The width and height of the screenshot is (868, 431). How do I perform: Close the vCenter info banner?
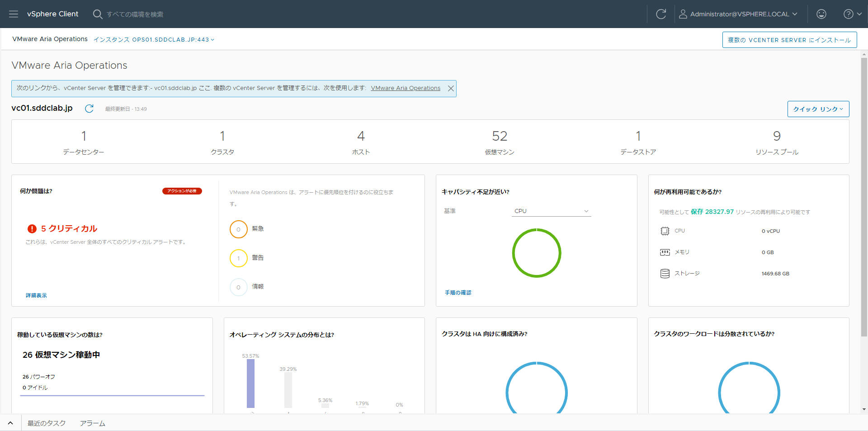pos(451,89)
